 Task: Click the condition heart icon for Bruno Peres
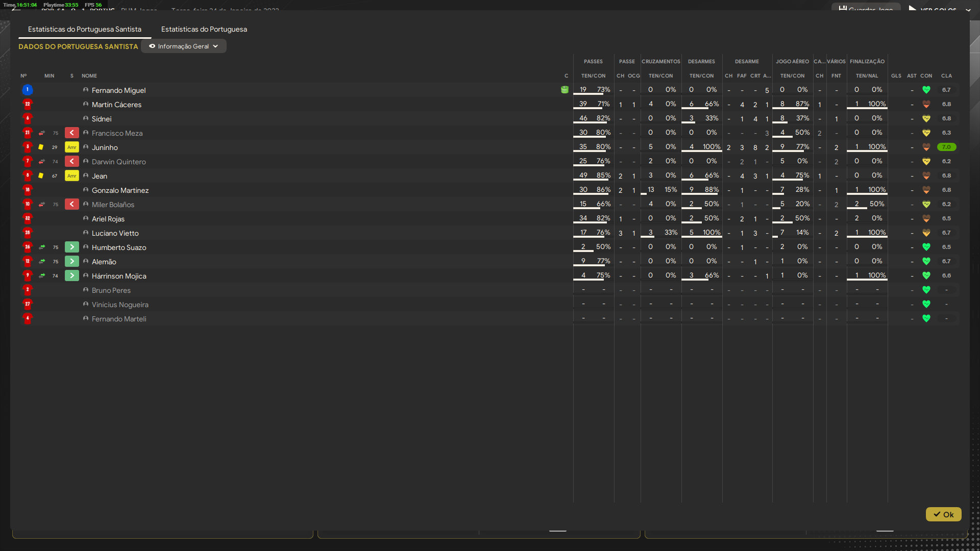[x=926, y=290]
